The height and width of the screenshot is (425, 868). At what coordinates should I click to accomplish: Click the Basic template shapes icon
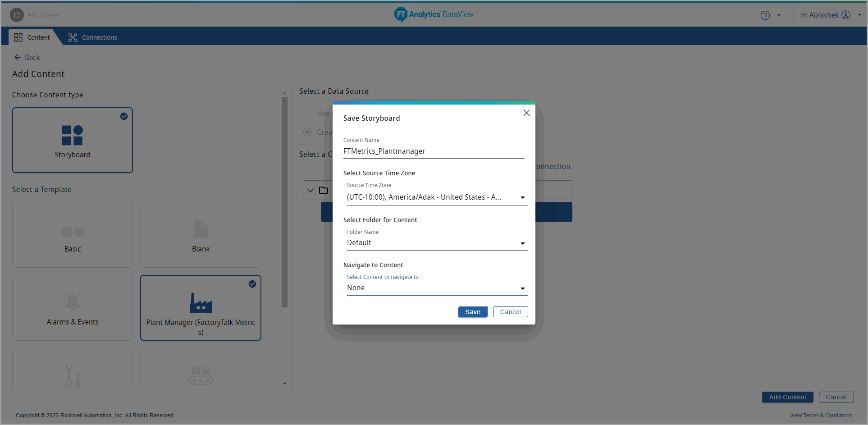pyautogui.click(x=73, y=232)
